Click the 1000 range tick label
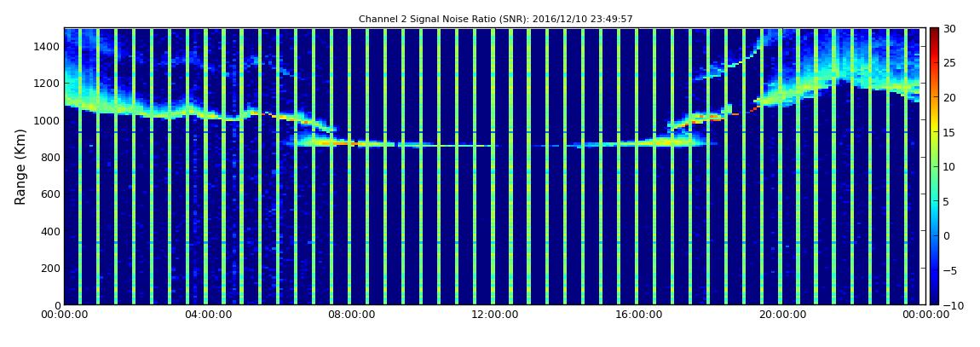Screen dimensions: 980x347 pos(48,120)
